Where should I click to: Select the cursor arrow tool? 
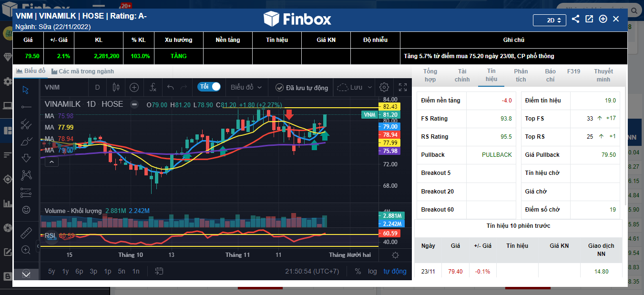click(26, 90)
